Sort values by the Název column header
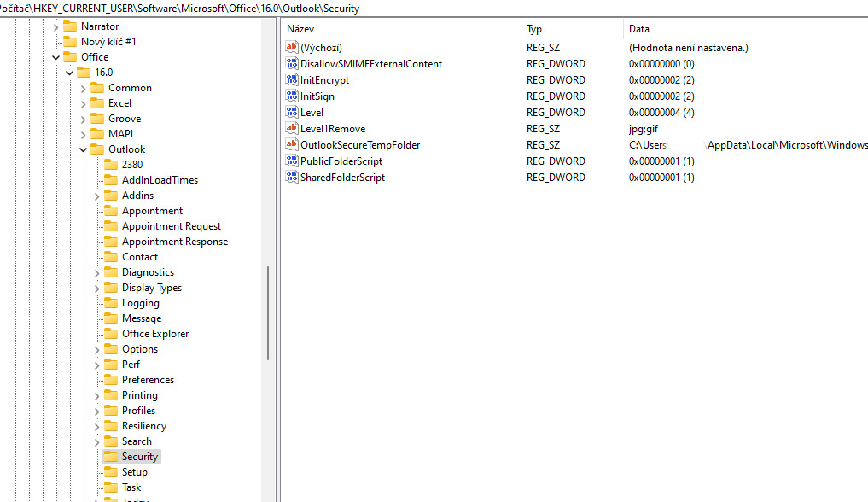The height and width of the screenshot is (502, 868). [300, 29]
